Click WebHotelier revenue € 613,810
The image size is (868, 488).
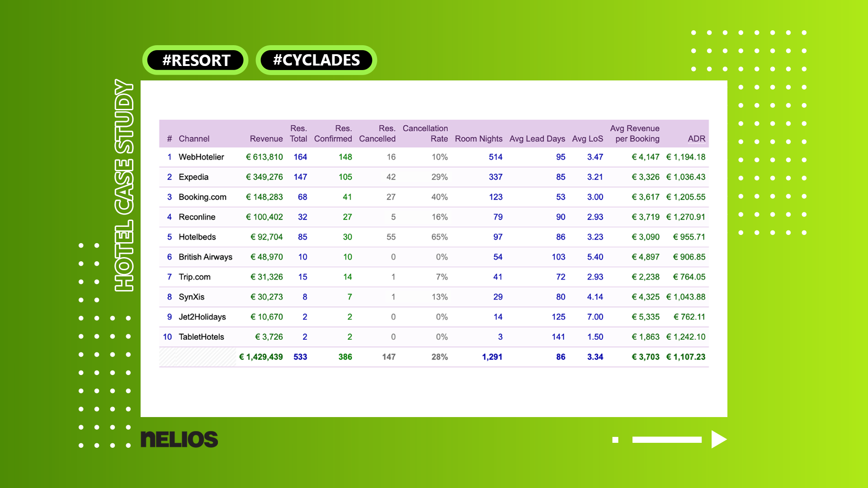pos(264,157)
